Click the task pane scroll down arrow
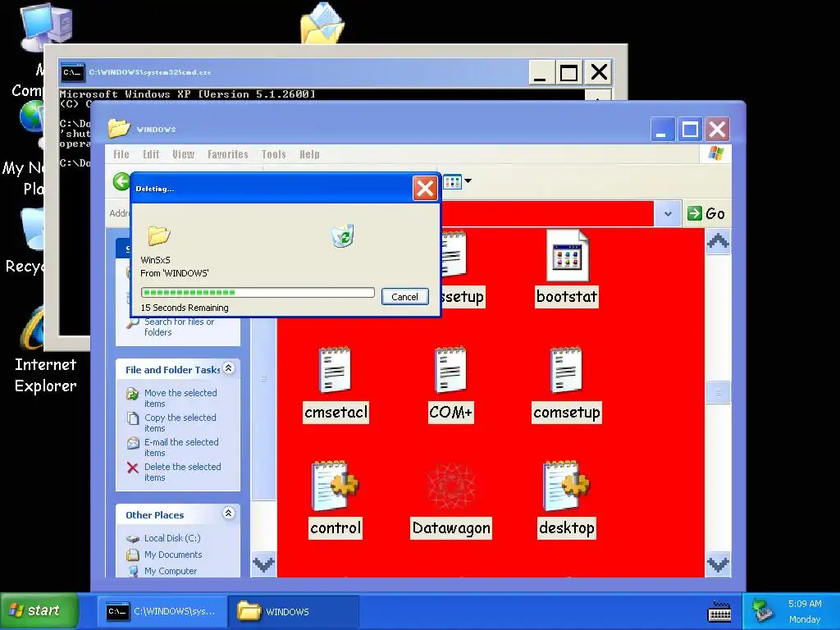Image resolution: width=840 pixels, height=630 pixels. pyautogui.click(x=263, y=564)
